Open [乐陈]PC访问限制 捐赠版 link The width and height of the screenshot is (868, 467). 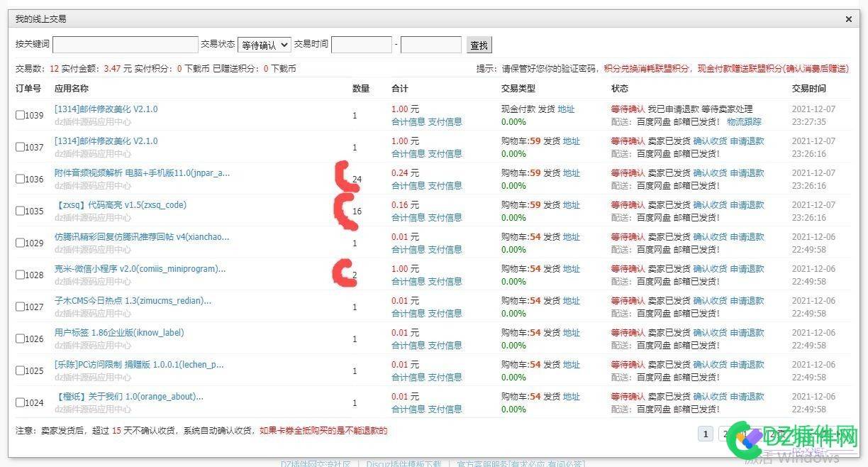(x=139, y=365)
